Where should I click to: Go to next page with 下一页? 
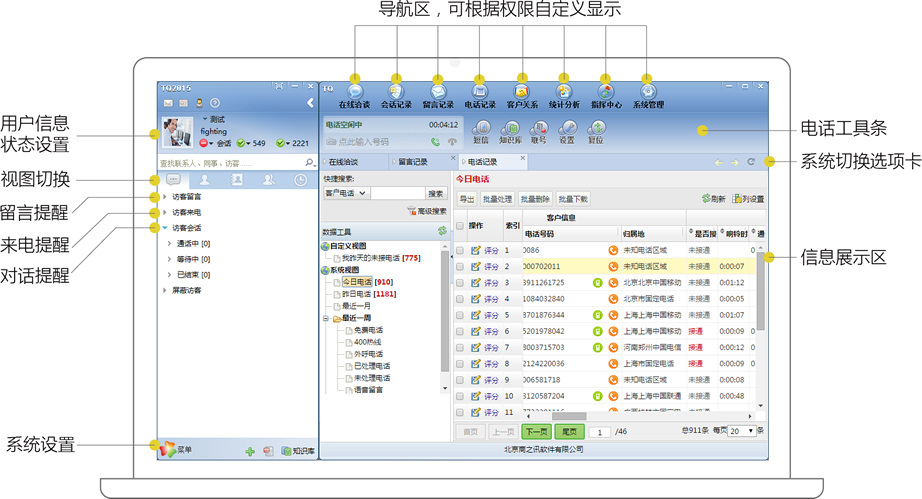click(536, 431)
